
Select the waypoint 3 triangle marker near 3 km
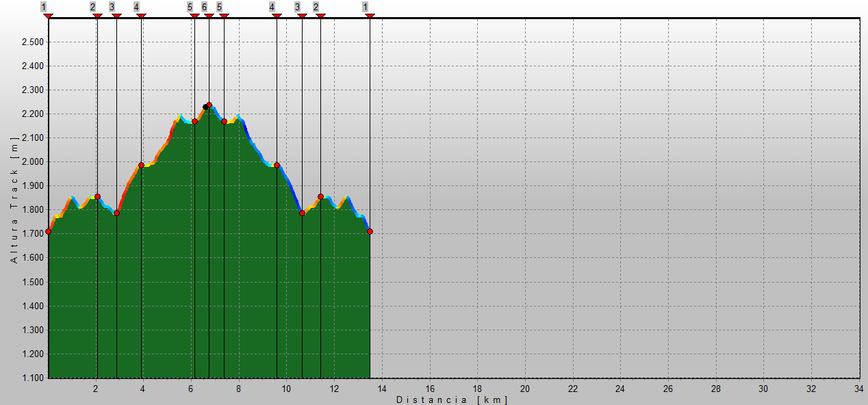116,16
